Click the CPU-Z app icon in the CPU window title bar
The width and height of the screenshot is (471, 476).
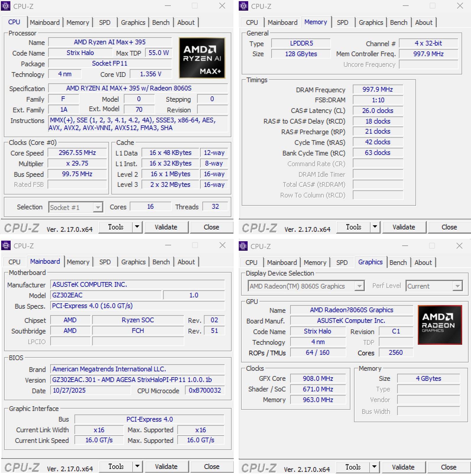(6, 6)
